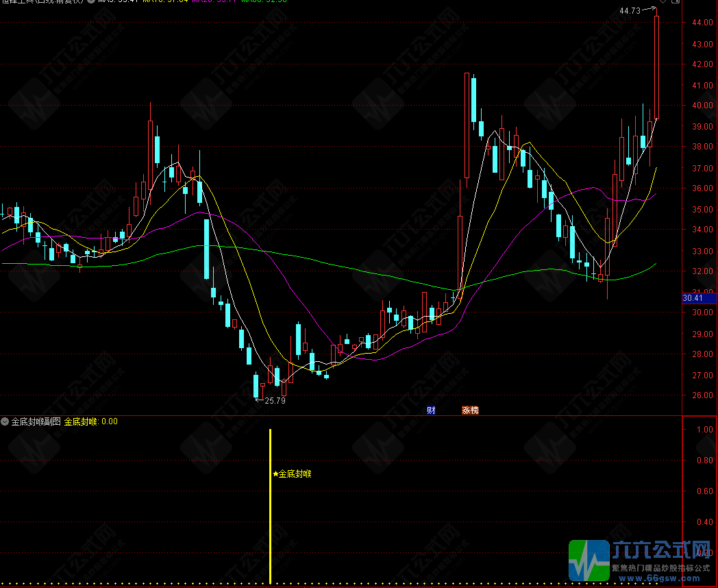Click the 44.73 high price annotation

point(630,11)
